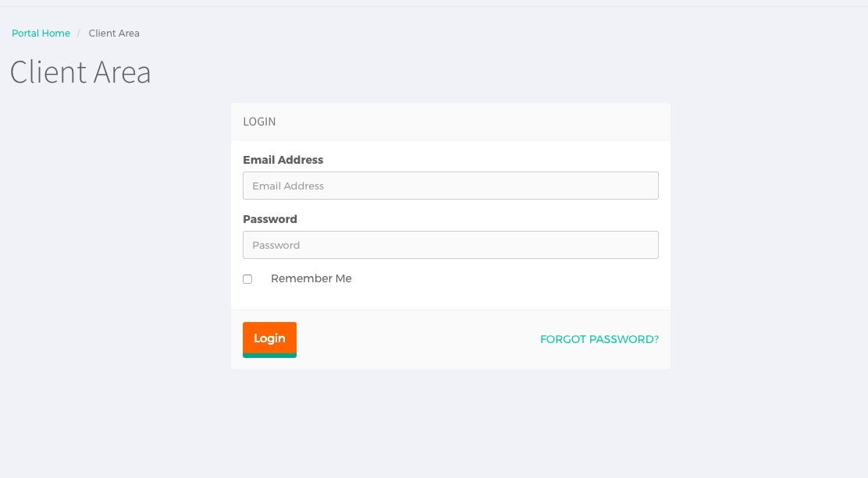Focus the Password input field
The height and width of the screenshot is (478, 868).
pyautogui.click(x=450, y=245)
